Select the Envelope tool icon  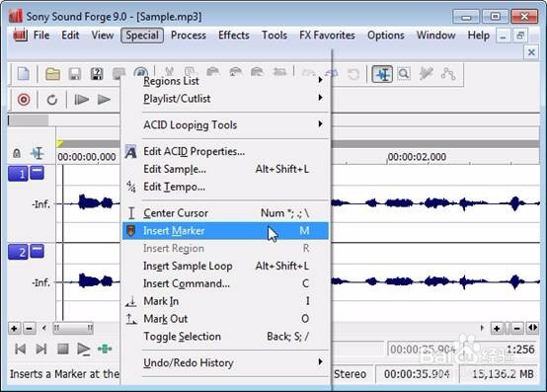[448, 74]
